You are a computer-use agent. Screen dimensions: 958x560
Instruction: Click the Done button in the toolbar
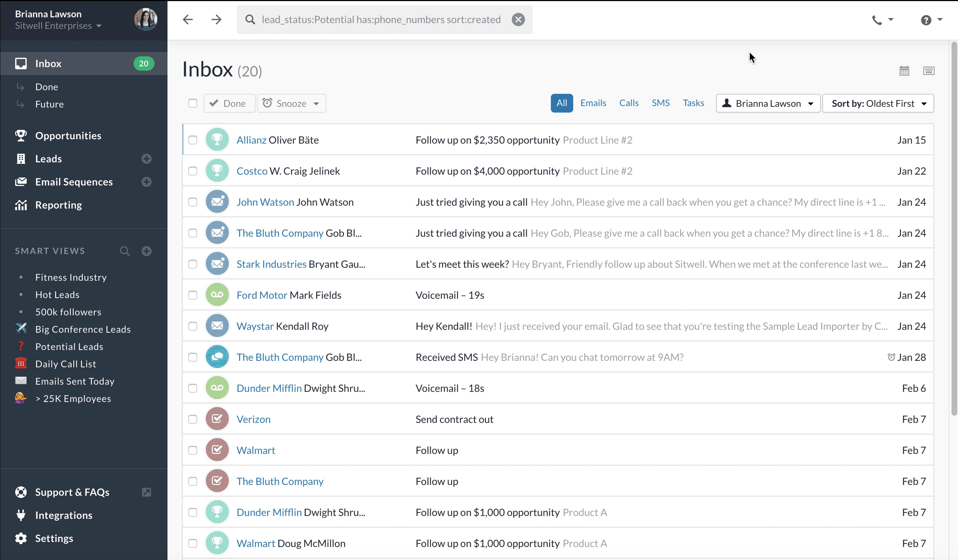click(x=229, y=103)
